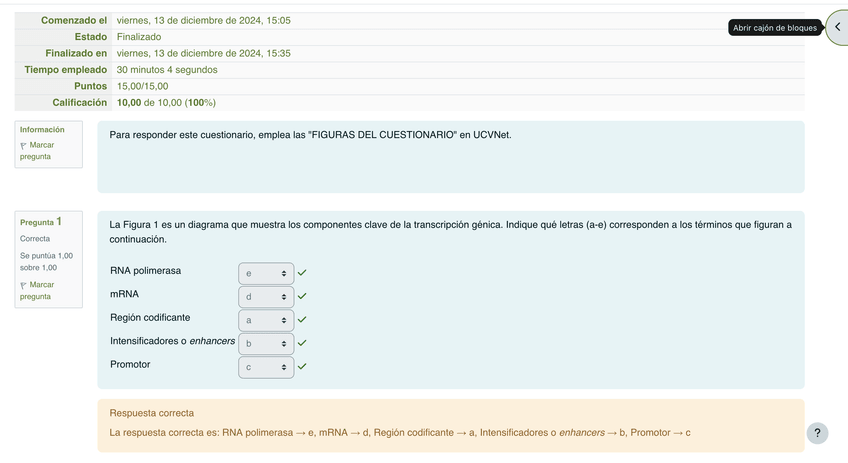Click the round question mark help button
Viewport: 848px width, 463px height.
click(817, 433)
